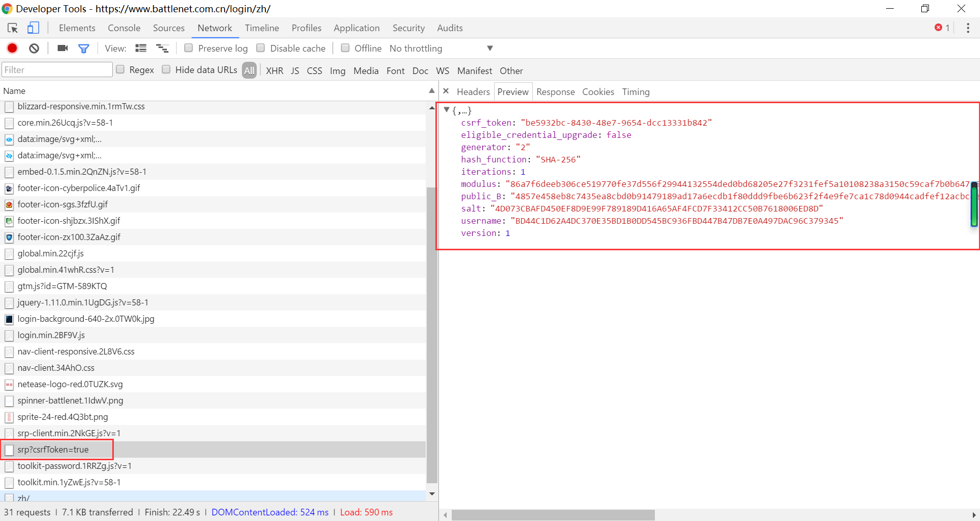Click the spinner-battlenet png file icon
Viewport: 980px width, 521px height.
click(x=9, y=401)
